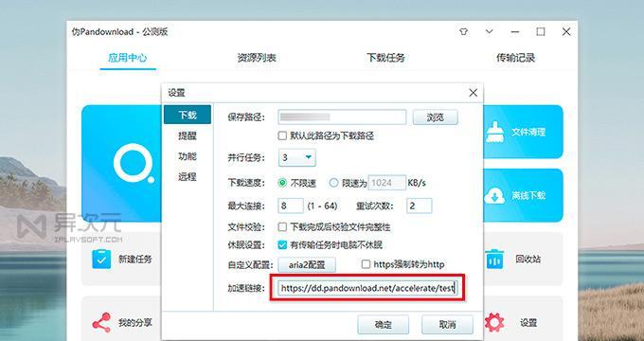This screenshot has height=341, width=644.
Task: Click the 取消 button
Action: [447, 325]
